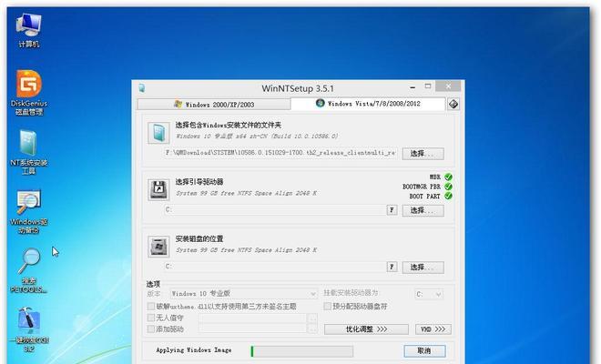Click the Applying Windows Image progress bar
This screenshot has width=601, height=364.
[301, 351]
